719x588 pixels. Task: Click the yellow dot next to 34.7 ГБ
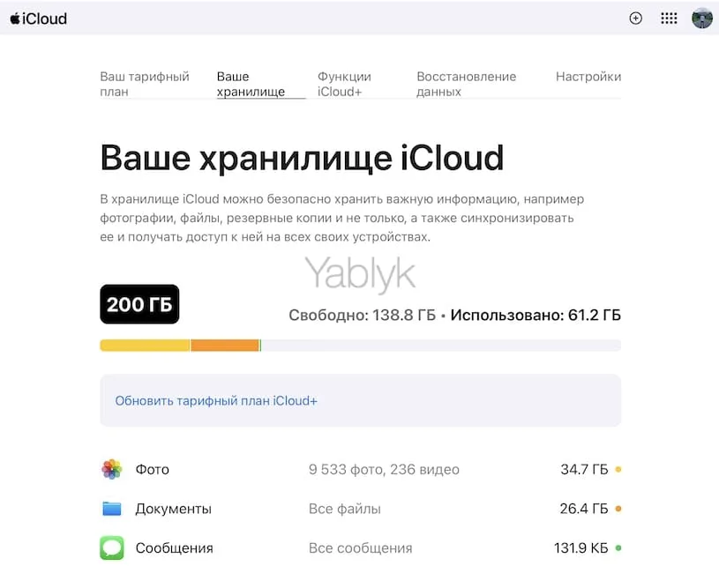[618, 469]
